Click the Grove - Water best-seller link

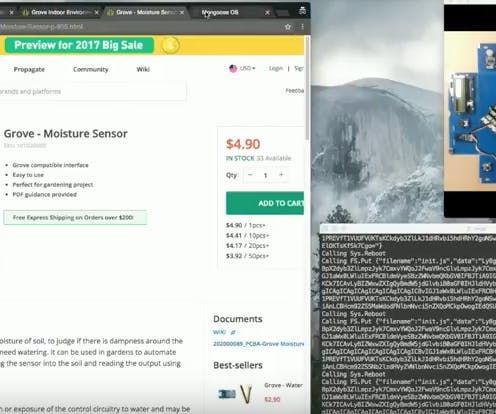[x=283, y=385]
